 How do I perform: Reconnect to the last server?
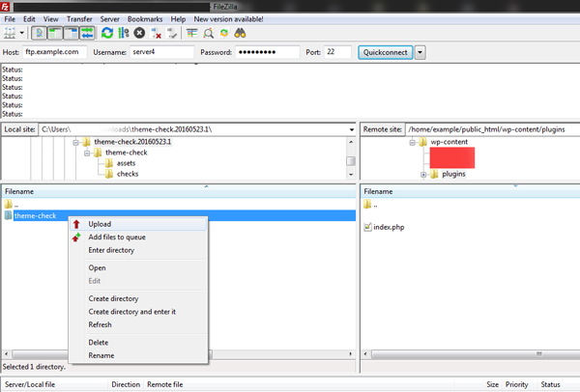click(x=172, y=33)
